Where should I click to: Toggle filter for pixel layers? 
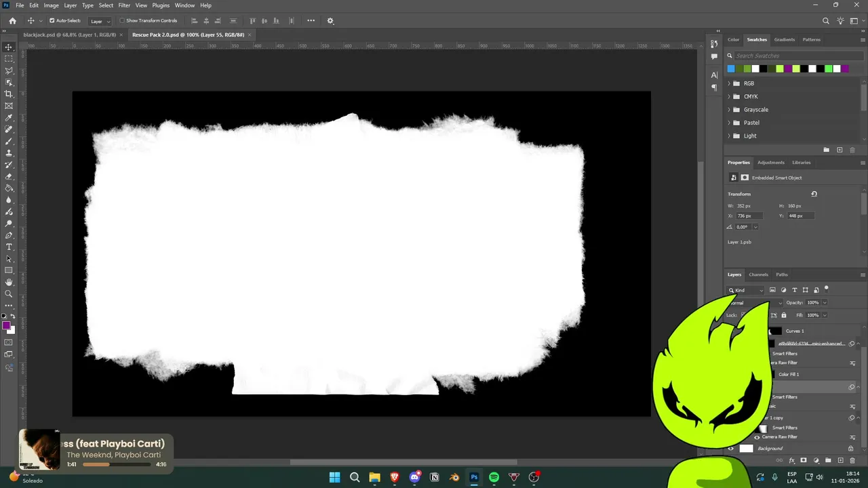pos(772,290)
